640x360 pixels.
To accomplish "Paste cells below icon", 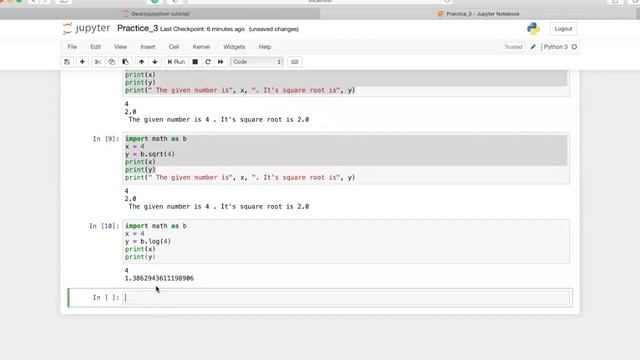I will pos(125,62).
